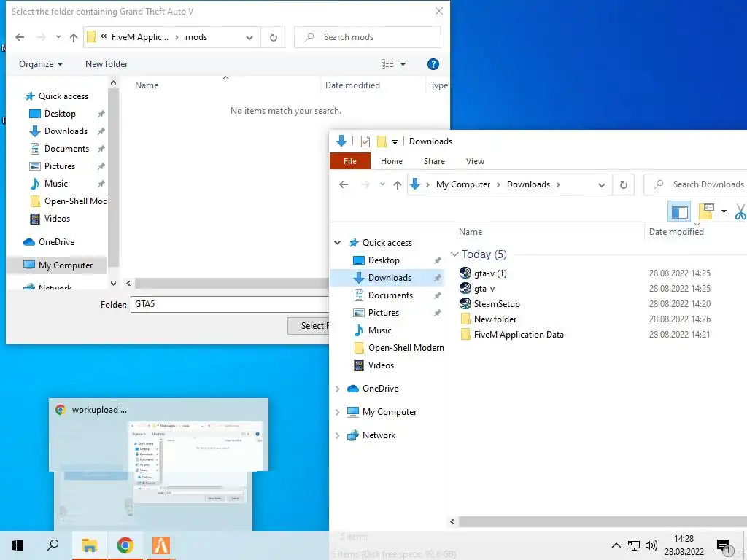
Task: Expand address bar history in Downloads window
Action: point(602,184)
